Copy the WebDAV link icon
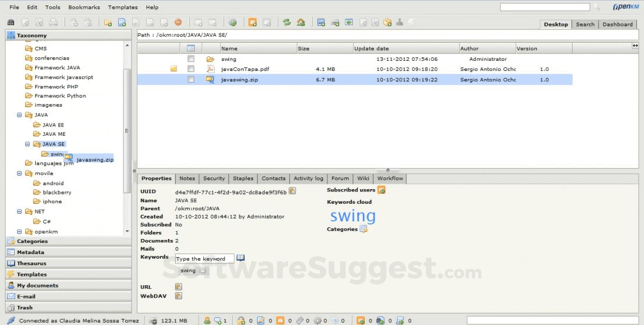Screen dimensions: 644x325 coord(179,296)
